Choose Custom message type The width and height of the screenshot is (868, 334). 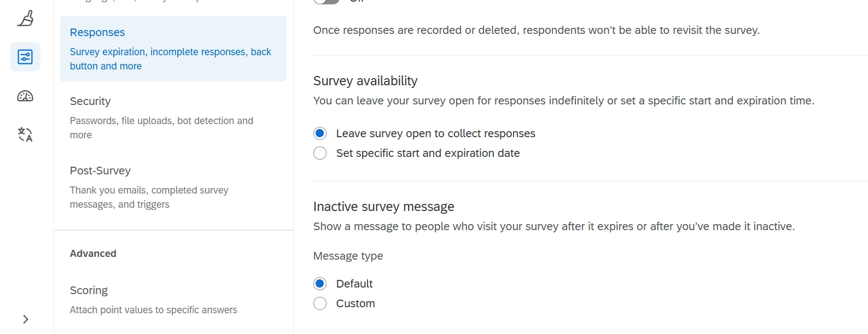[320, 303]
